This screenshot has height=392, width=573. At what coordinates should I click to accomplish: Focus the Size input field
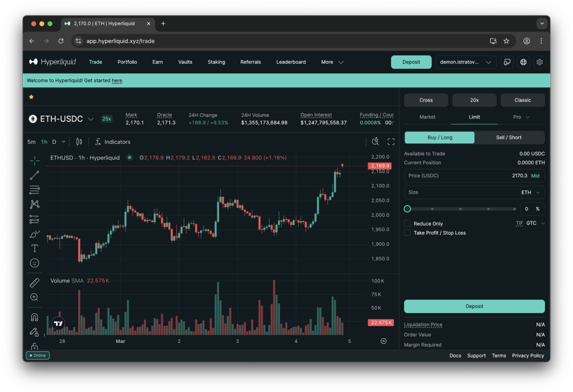[x=474, y=192]
